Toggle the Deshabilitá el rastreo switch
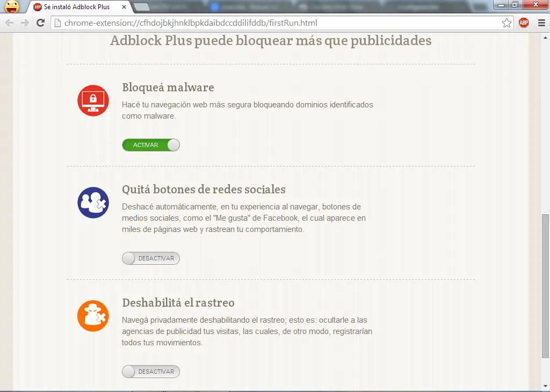The height and width of the screenshot is (392, 550). click(151, 372)
